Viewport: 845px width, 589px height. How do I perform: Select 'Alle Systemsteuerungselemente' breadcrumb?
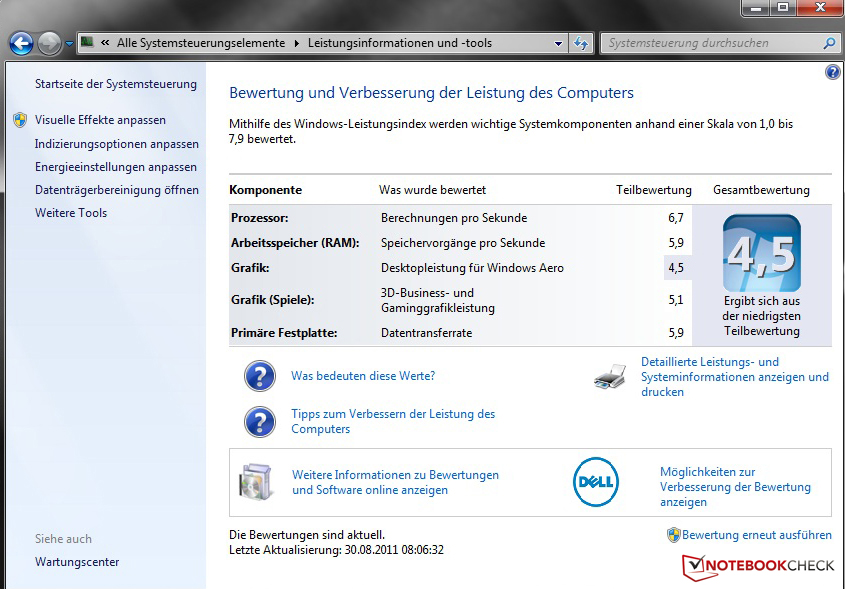coord(201,43)
